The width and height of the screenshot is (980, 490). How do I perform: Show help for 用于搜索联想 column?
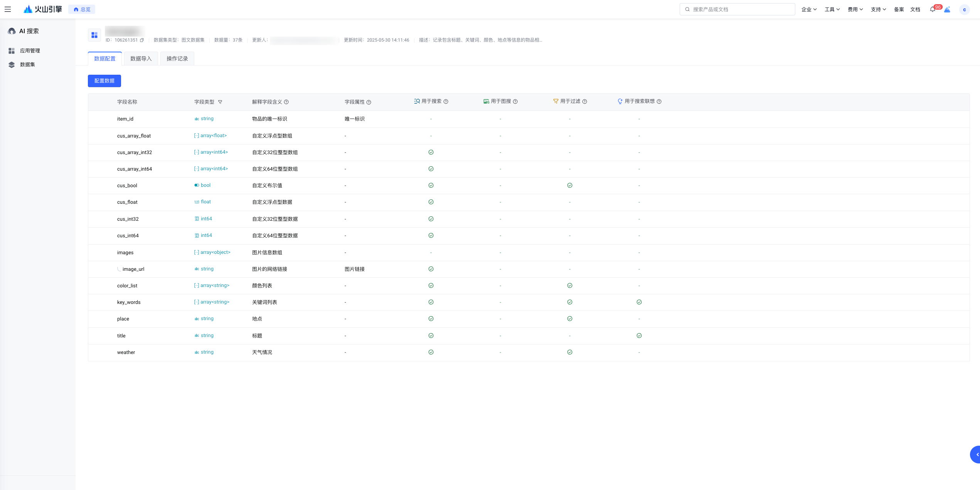point(659,102)
